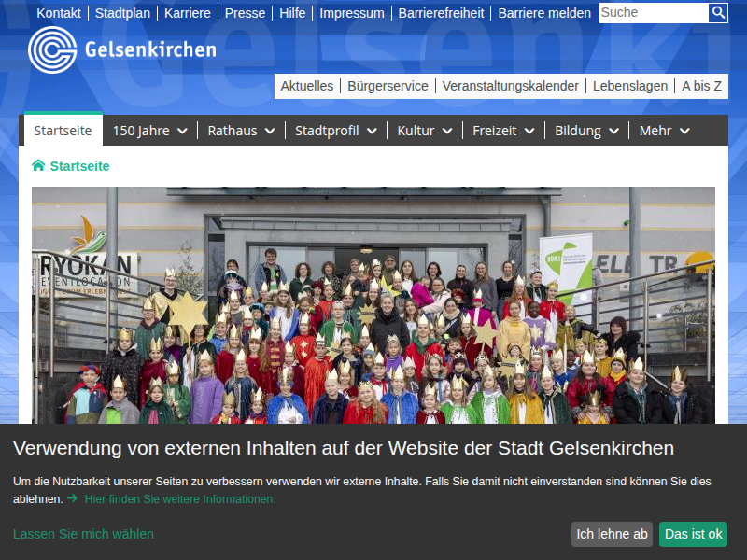Select Aktuelles in the secondary navigation
This screenshot has height=560, width=747.
click(x=307, y=85)
